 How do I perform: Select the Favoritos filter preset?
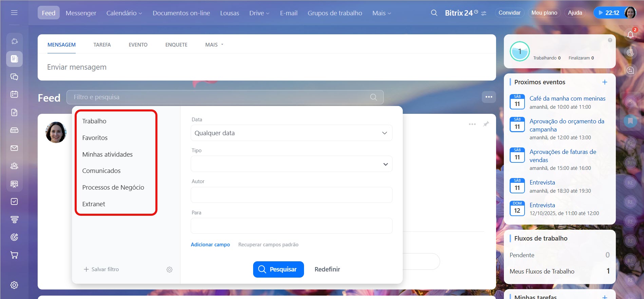point(95,138)
